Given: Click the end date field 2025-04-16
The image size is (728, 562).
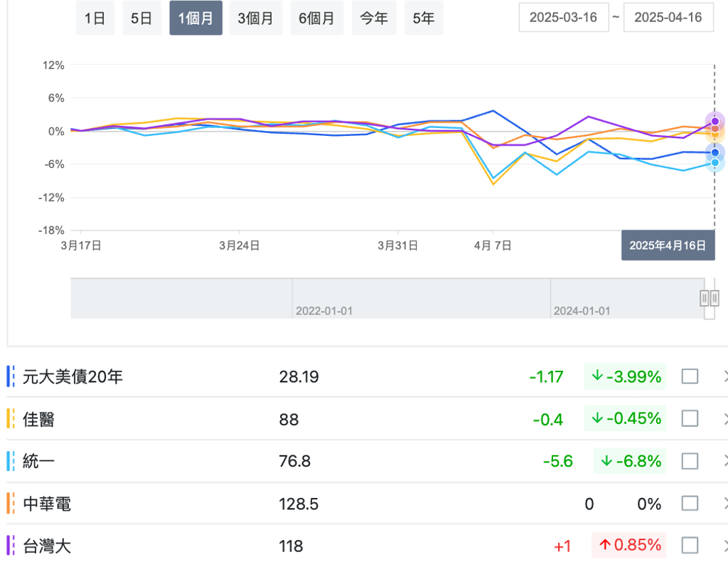Looking at the screenshot, I should click(x=668, y=18).
